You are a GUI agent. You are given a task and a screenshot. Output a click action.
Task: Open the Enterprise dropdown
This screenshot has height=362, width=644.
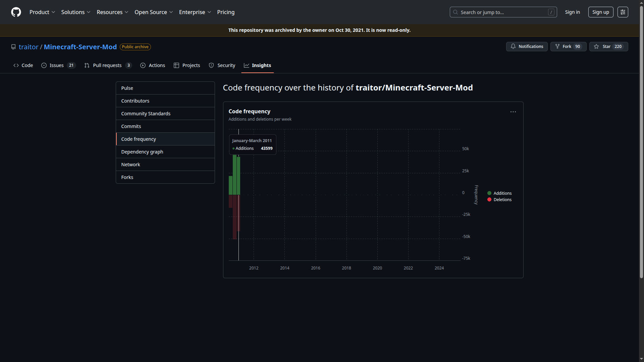click(x=195, y=12)
